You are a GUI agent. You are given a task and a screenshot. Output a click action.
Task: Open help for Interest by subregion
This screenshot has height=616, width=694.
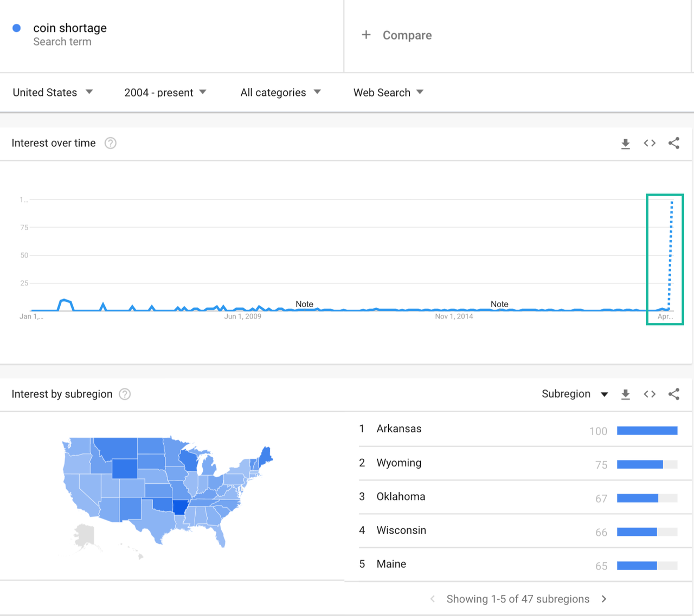pos(125,394)
